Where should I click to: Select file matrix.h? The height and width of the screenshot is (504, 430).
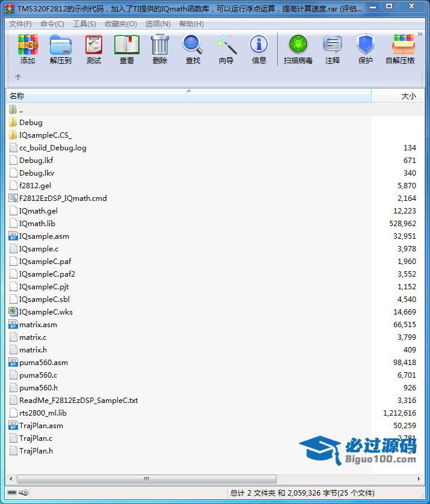[33, 349]
